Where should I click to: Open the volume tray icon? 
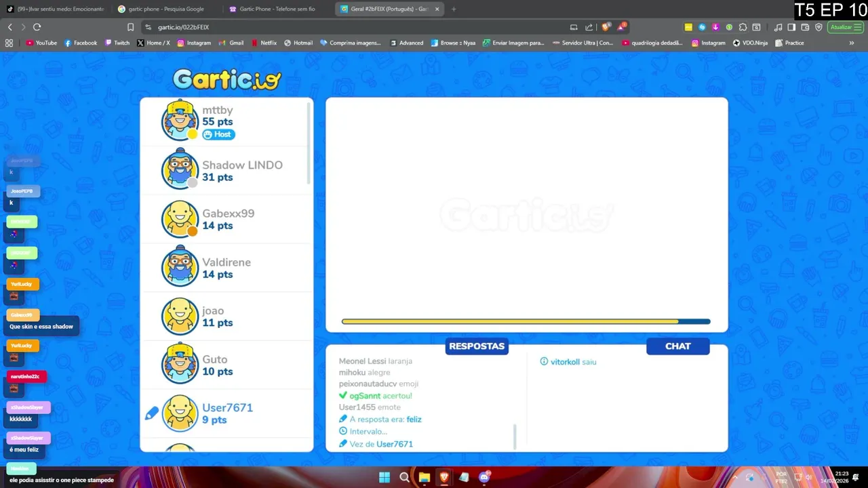click(x=808, y=477)
